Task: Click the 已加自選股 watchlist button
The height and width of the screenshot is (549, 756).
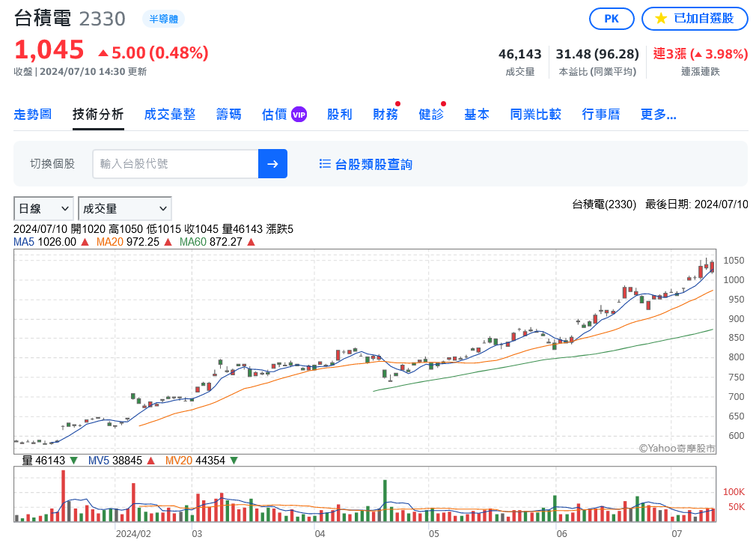Action: pos(695,19)
